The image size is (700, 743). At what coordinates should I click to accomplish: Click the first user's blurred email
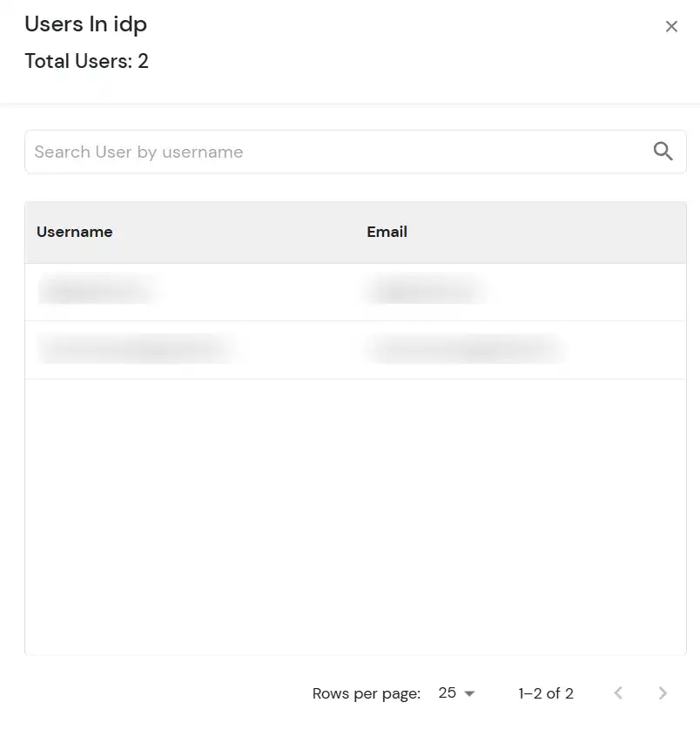[424, 291]
